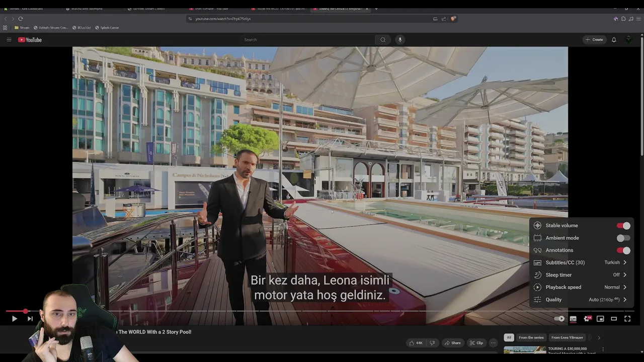Close settings via the player gear icon
Viewport: 644px width, 362px height.
pos(587,319)
